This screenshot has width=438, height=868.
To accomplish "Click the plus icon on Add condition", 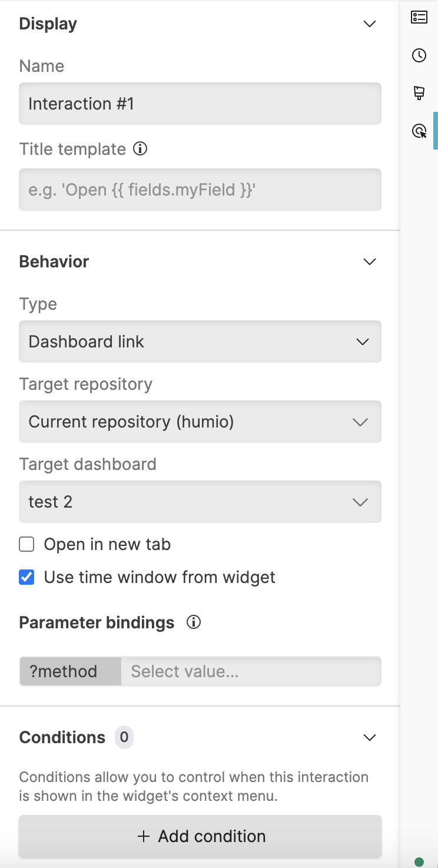I will [x=144, y=836].
